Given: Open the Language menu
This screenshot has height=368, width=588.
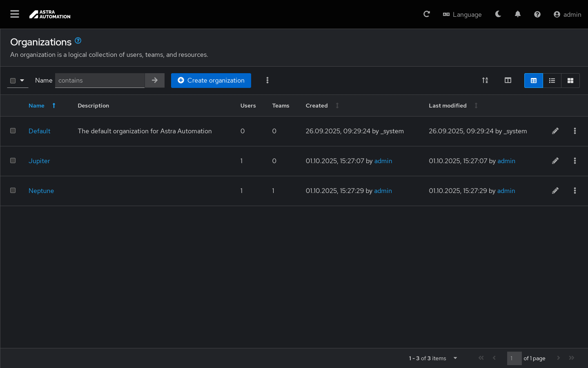Looking at the screenshot, I should point(462,14).
